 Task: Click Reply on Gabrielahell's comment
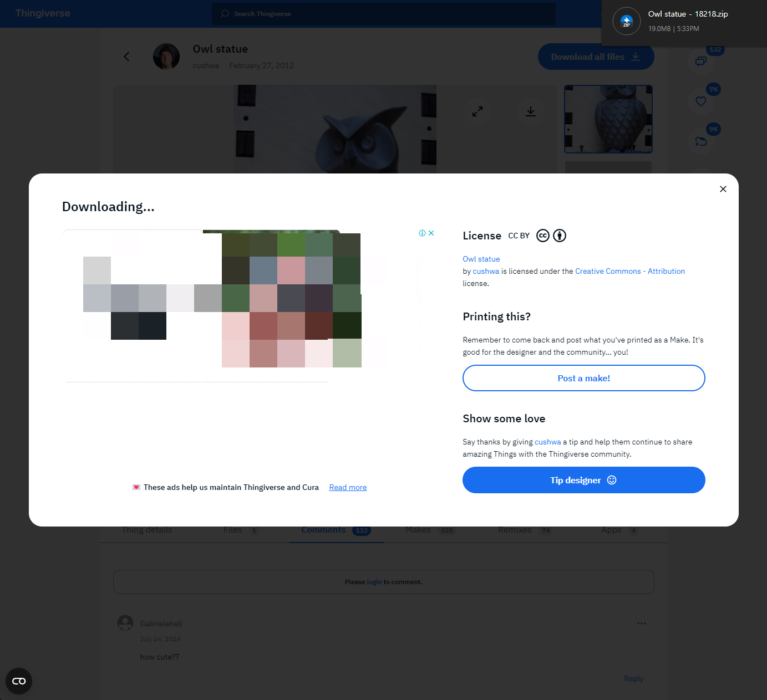coord(633,678)
